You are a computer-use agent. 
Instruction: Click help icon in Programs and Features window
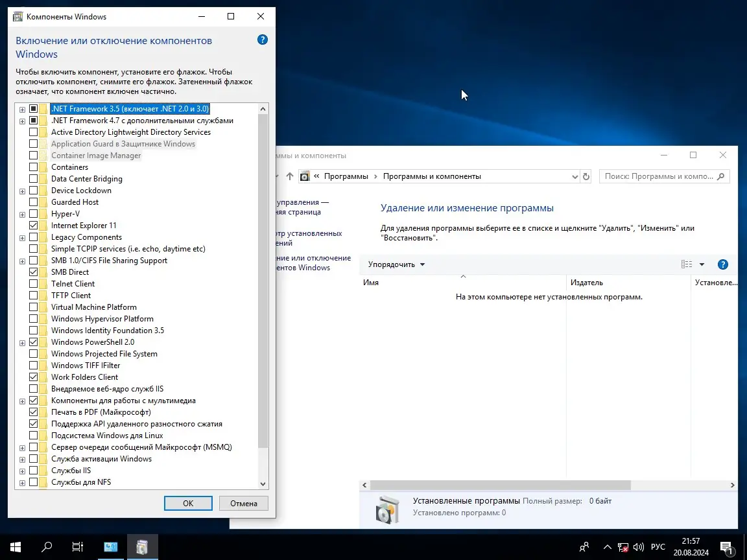pos(723,264)
